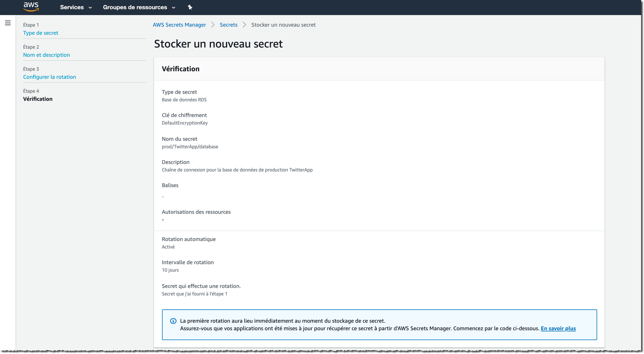Go back to the Type de secret step
This screenshot has height=354, width=644.
pos(41,33)
